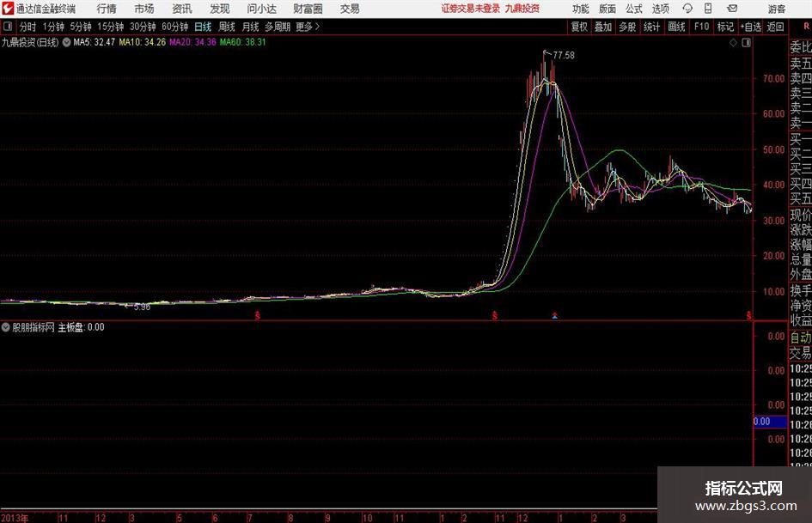Switch to 60分钟 chart period

click(175, 27)
